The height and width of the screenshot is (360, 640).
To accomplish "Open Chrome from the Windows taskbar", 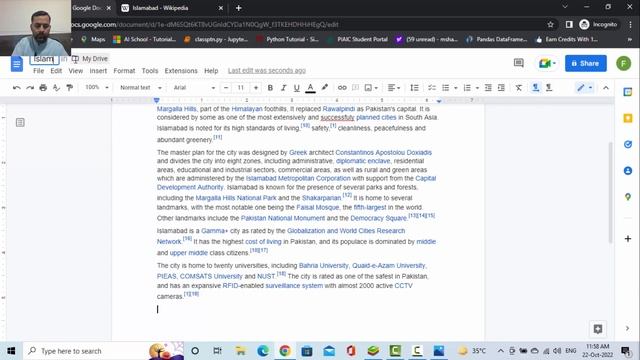I will point(285,351).
